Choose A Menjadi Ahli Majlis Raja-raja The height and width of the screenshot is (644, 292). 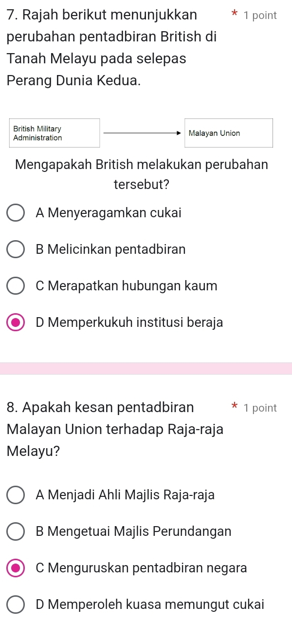(x=16, y=495)
